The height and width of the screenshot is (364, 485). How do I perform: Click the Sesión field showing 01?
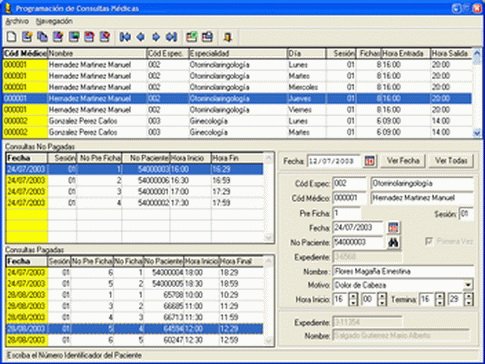click(x=466, y=214)
